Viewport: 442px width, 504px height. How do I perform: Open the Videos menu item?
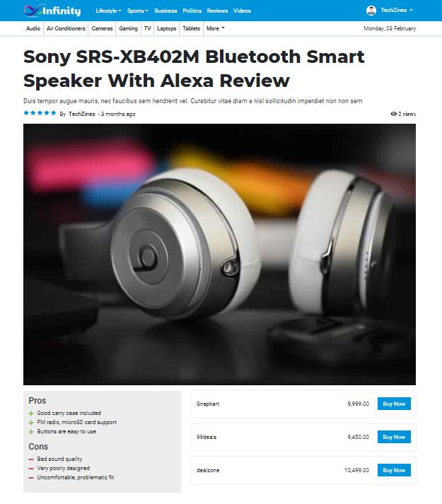tap(242, 11)
